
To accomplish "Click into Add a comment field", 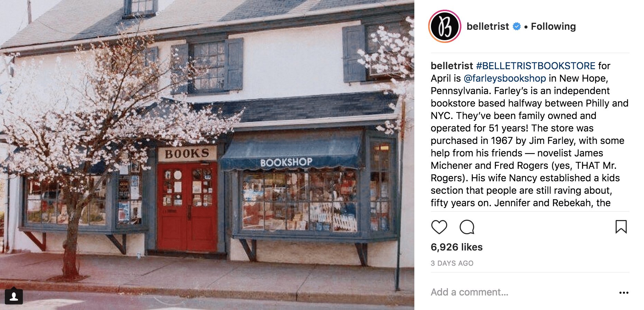I will pos(522,292).
